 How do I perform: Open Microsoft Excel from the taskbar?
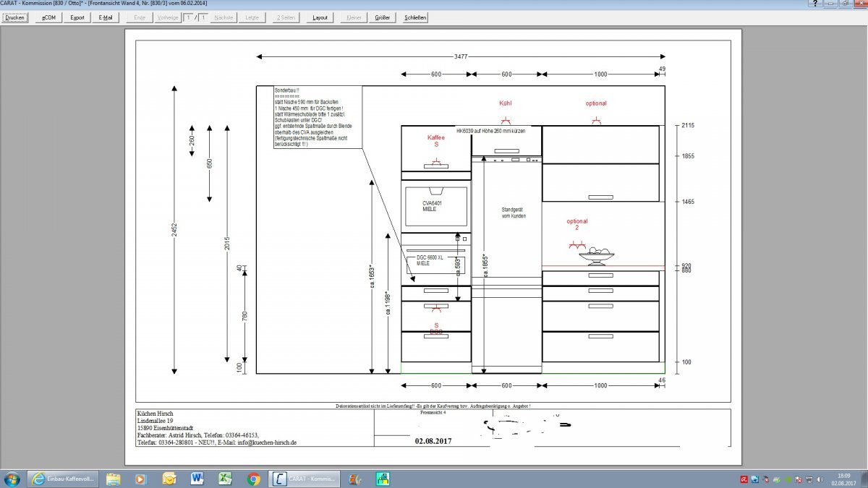point(225,479)
